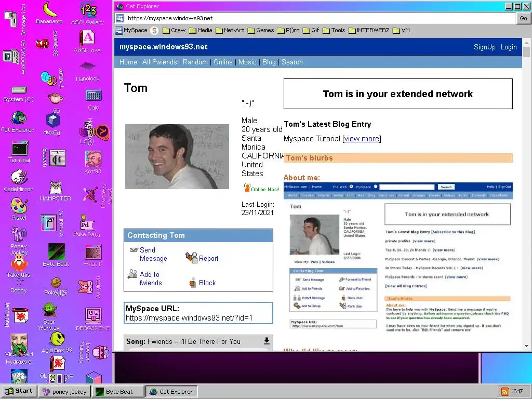This screenshot has height=399, width=532.
Task: Open the Games bookmarks folder
Action: pyautogui.click(x=261, y=30)
